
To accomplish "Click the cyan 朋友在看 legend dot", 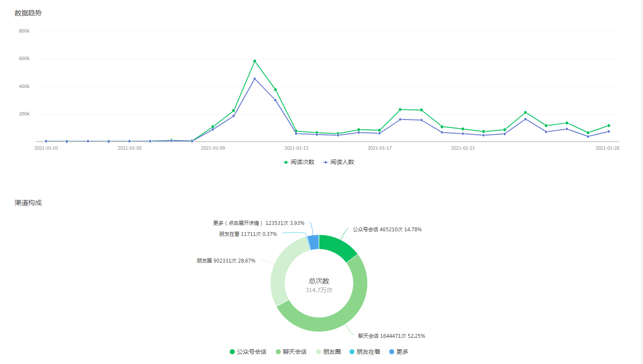I will [352, 351].
